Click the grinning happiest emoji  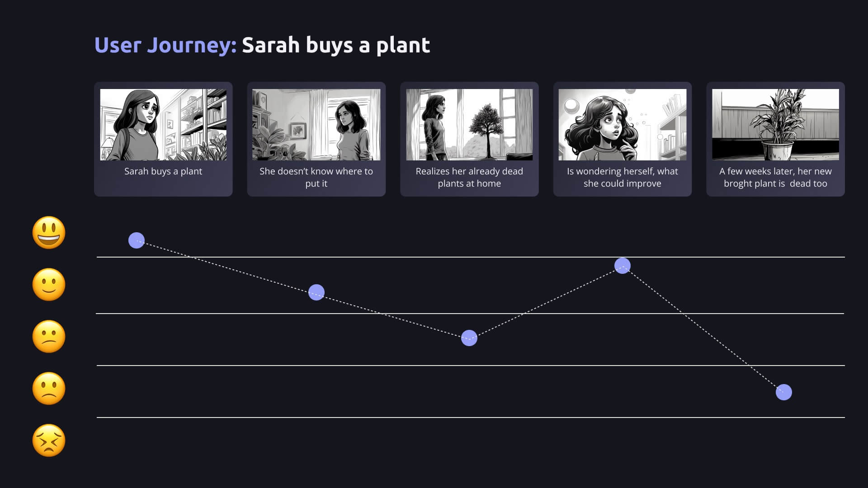click(x=49, y=233)
